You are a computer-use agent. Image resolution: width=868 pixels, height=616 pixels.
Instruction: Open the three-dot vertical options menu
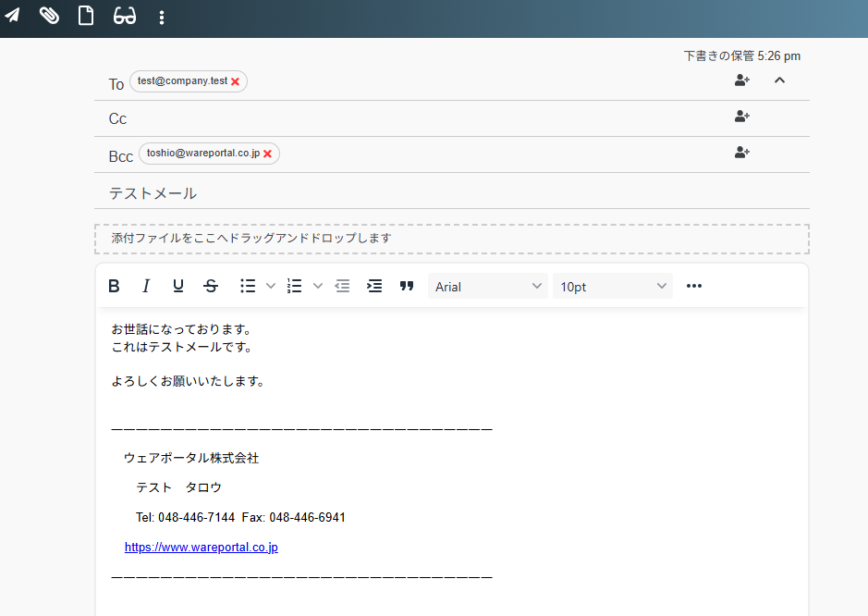click(162, 17)
